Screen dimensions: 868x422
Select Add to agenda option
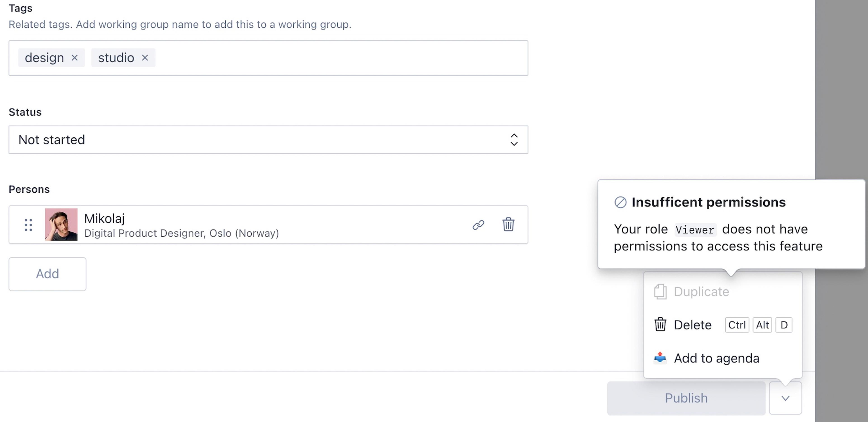point(716,358)
